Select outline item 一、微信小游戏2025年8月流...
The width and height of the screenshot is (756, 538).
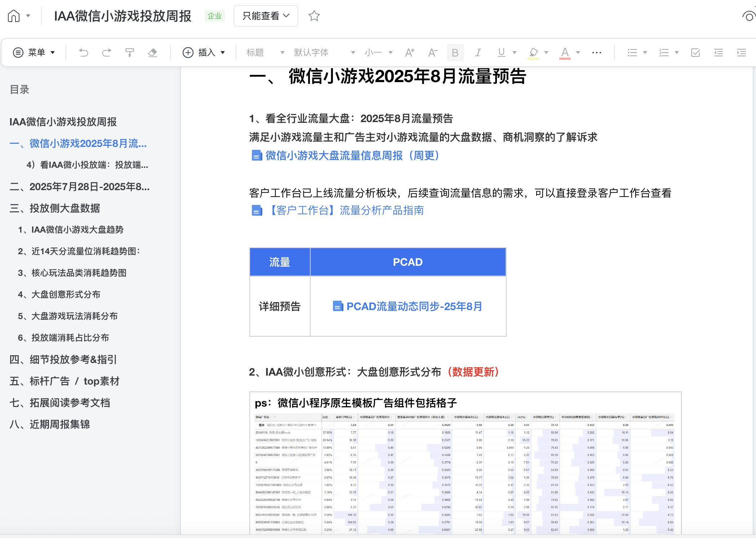click(x=78, y=143)
